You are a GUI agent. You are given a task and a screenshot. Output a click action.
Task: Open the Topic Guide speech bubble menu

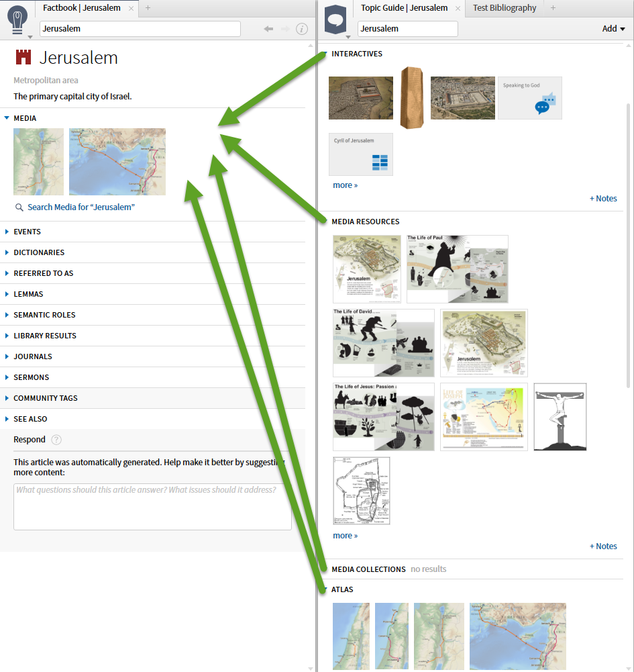tap(335, 19)
